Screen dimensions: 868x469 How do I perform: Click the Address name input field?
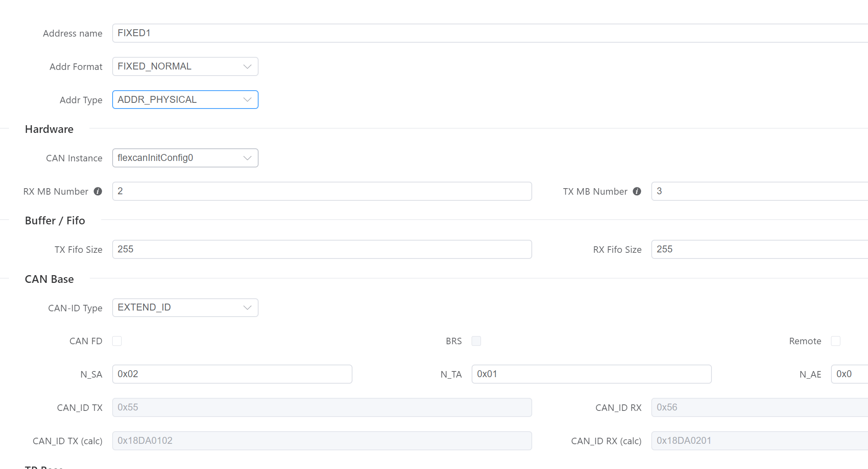(x=488, y=33)
